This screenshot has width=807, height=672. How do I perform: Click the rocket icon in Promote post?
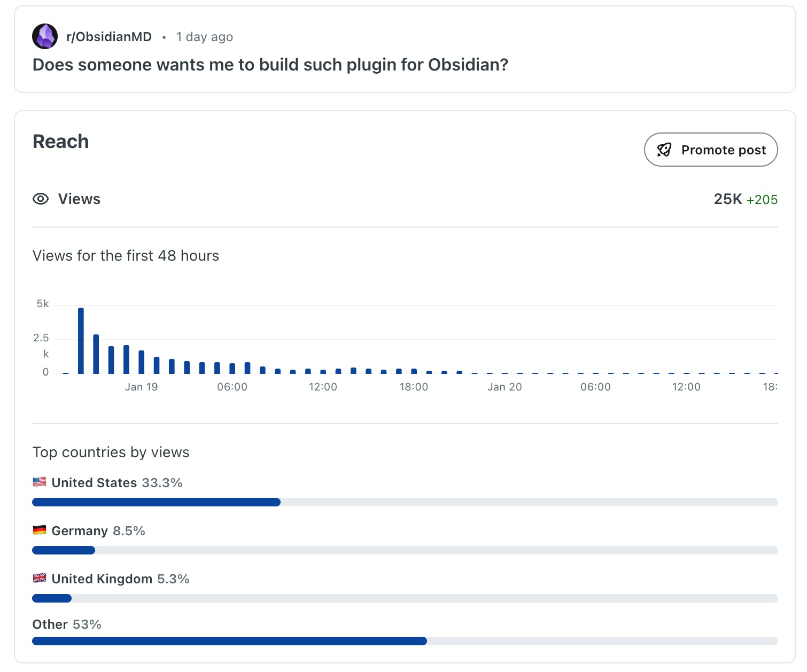664,150
